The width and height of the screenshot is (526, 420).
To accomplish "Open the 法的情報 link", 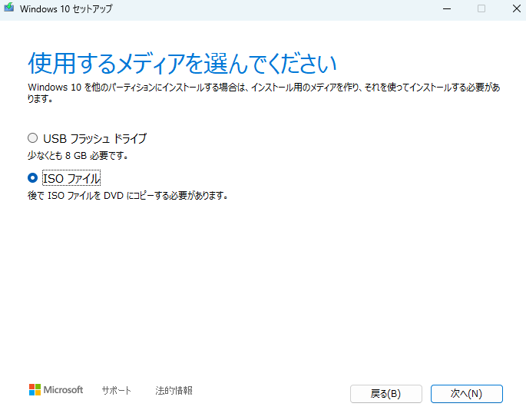I will point(174,390).
